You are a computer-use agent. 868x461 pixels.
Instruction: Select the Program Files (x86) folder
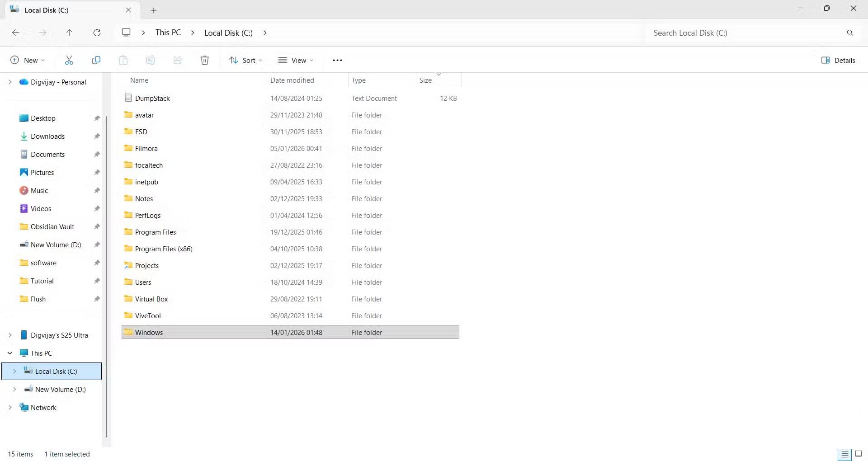click(x=290, y=249)
